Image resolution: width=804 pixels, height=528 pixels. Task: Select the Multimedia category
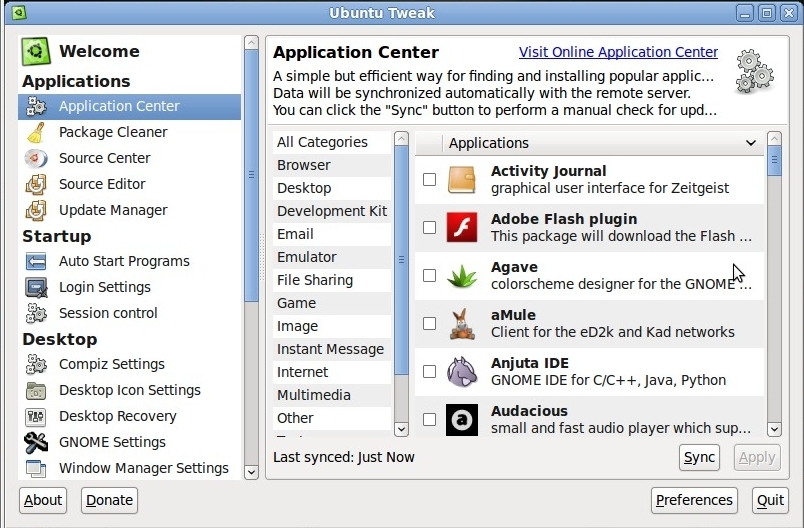[x=332, y=395]
